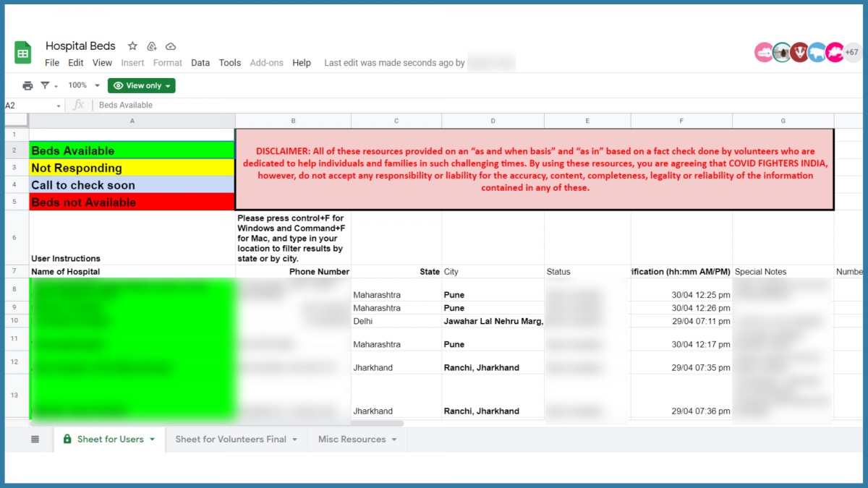868x488 pixels.
Task: Click the move-to-Drive folder icon
Action: coord(152,46)
